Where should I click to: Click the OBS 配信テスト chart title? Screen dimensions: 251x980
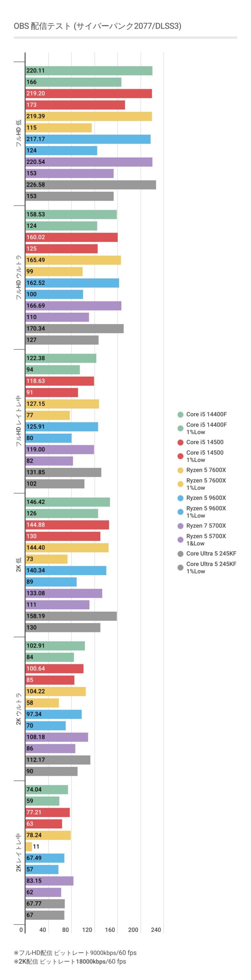coord(97,26)
